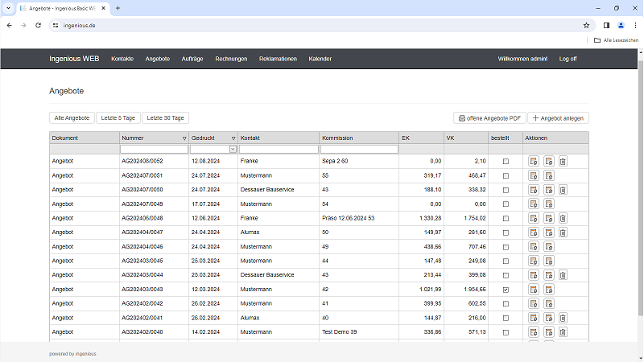Screen dimensions: 644x362
Task: Open the Chrome tab search dropdown
Action: click(x=8, y=8)
